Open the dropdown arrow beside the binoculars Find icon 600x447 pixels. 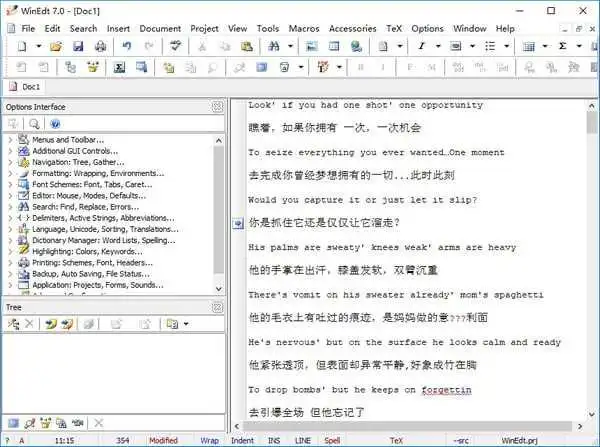point(290,46)
